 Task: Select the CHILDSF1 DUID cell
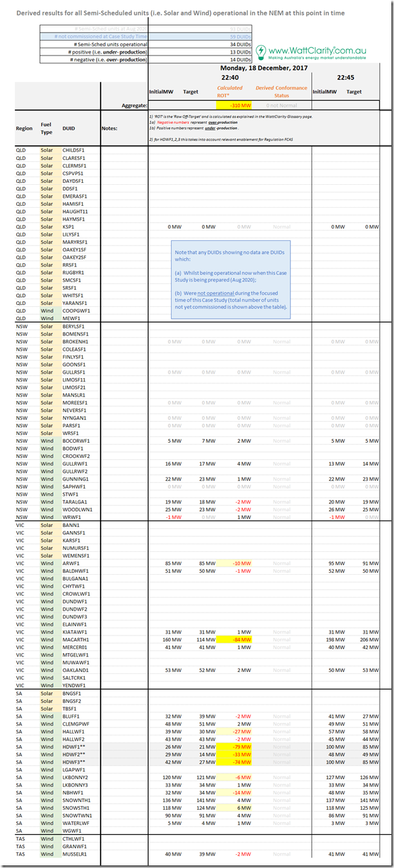[74, 150]
